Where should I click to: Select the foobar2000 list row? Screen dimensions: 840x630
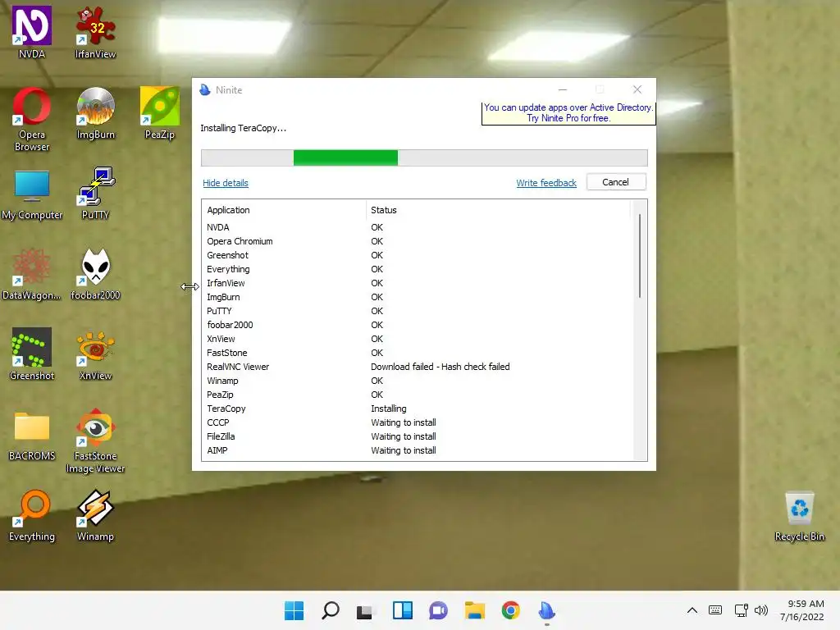(x=418, y=325)
